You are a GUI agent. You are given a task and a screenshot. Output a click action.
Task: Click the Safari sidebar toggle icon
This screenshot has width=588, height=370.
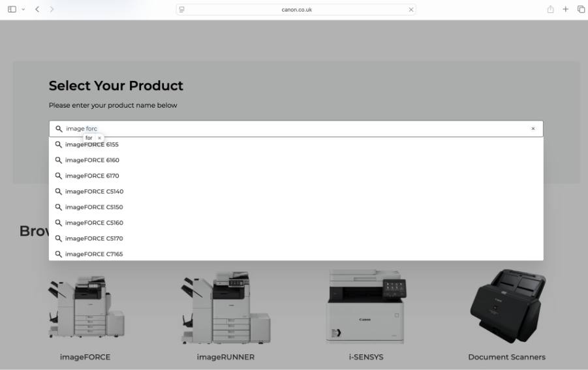[11, 10]
